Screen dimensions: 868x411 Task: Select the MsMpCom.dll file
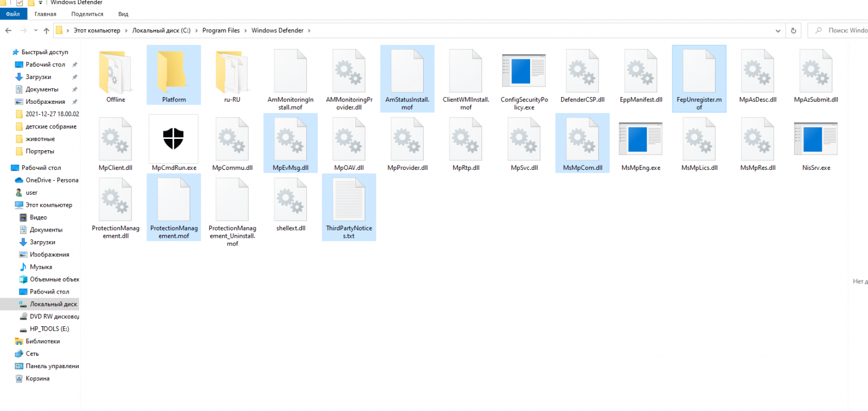[583, 143]
